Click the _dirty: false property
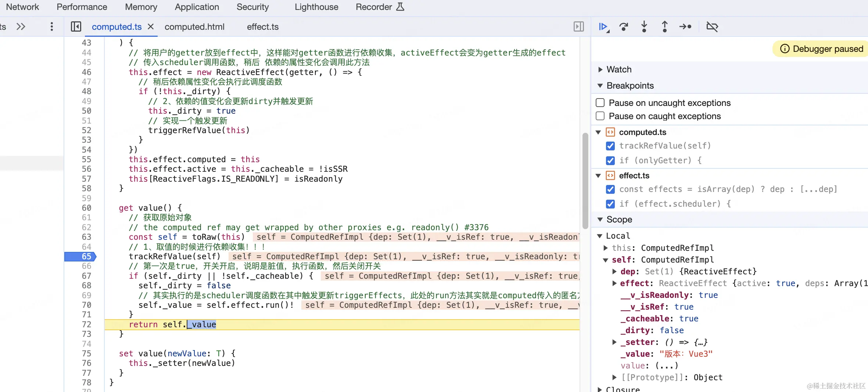The width and height of the screenshot is (868, 392). click(x=652, y=330)
